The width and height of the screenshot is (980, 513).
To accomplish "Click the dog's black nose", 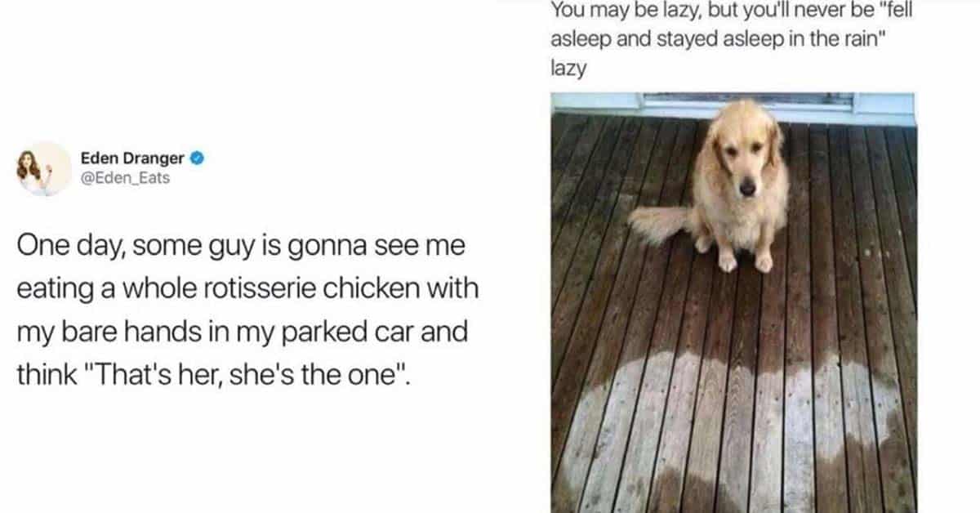I will (746, 189).
